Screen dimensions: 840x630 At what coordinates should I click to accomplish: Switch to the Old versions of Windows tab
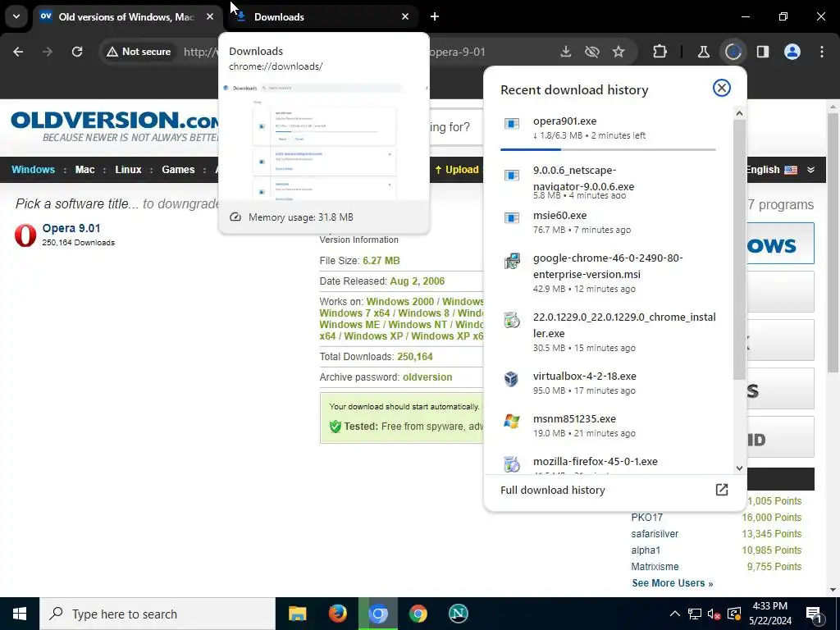(x=126, y=17)
